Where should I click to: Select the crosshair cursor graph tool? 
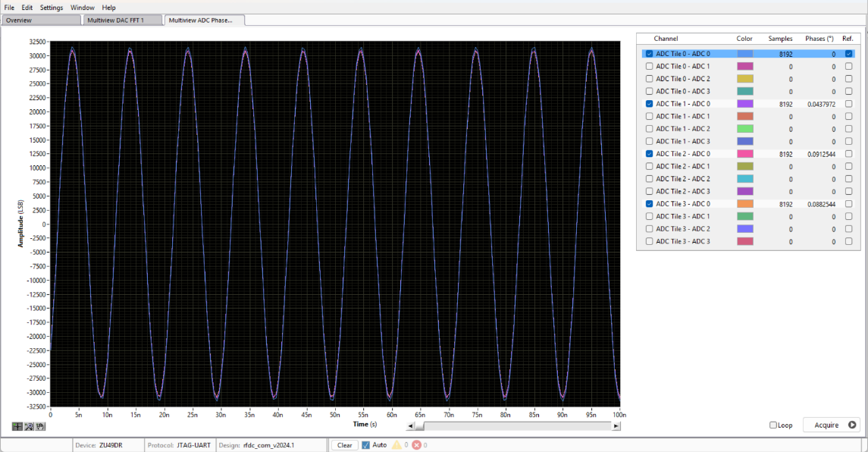coord(17,426)
